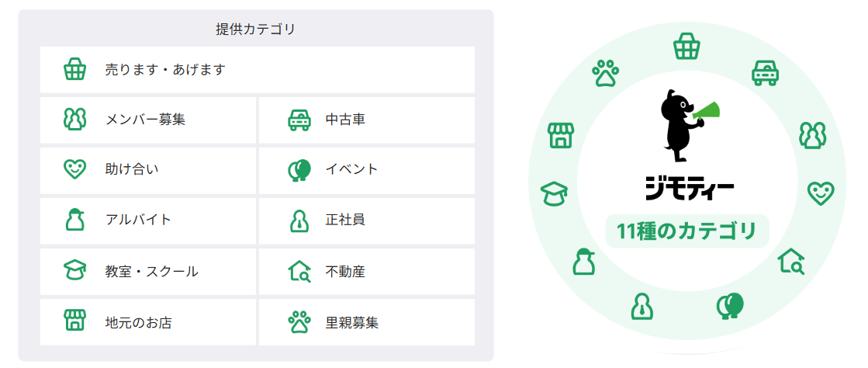Click the balloon icon in the ring
This screenshot has width=868, height=368.
[x=730, y=307]
